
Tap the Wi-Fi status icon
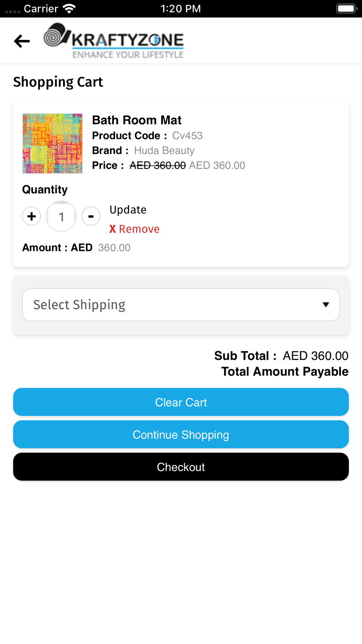click(69, 8)
